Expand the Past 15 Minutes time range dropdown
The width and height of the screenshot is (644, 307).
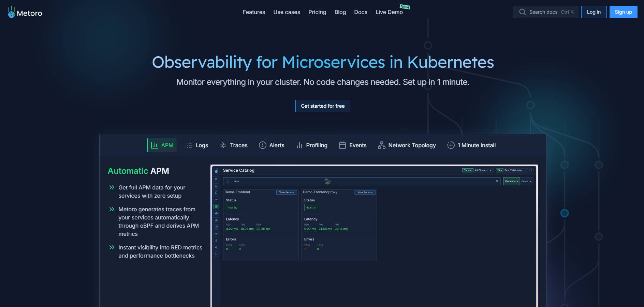click(515, 170)
